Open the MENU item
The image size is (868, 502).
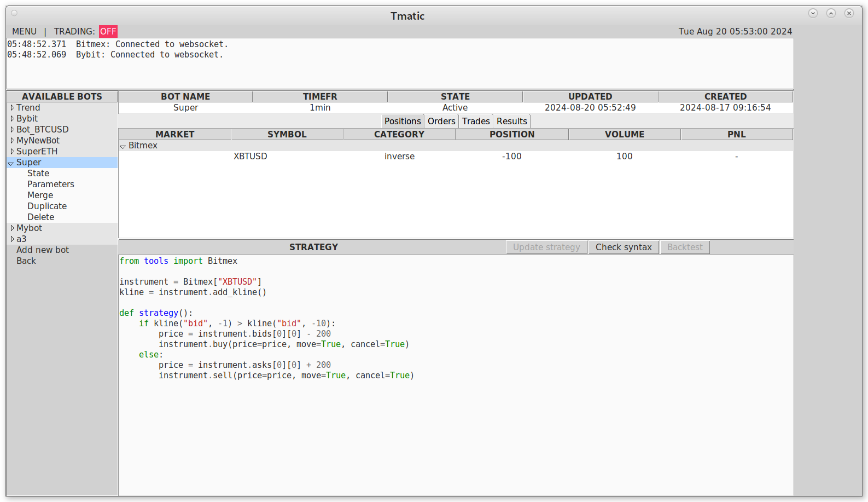tap(25, 32)
